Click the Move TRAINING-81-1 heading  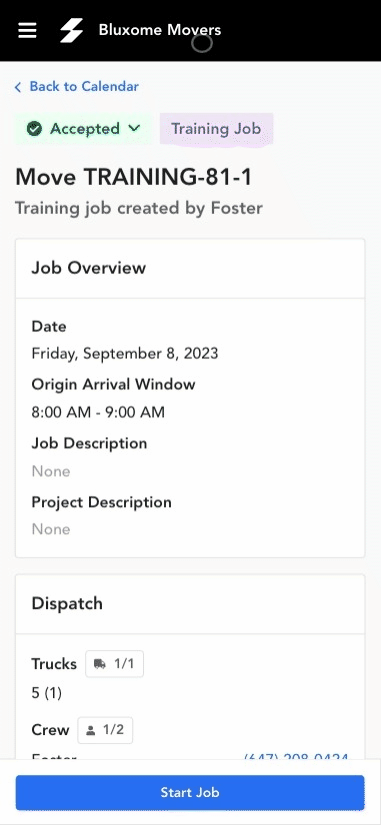(134, 177)
